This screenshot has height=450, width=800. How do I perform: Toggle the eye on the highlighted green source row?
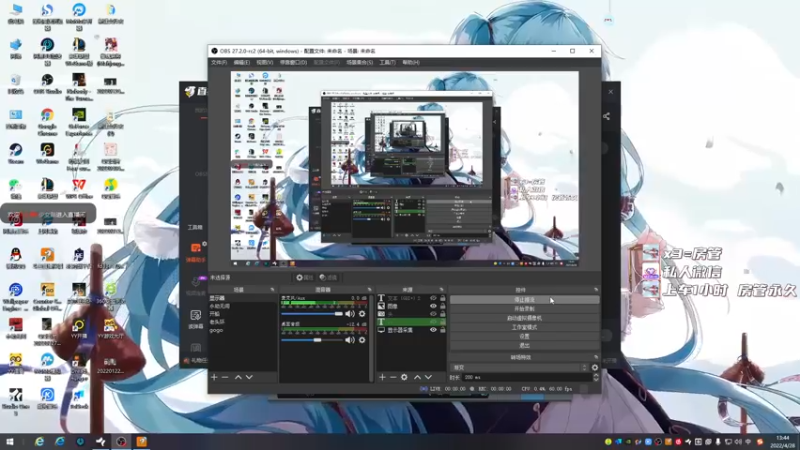coord(433,322)
